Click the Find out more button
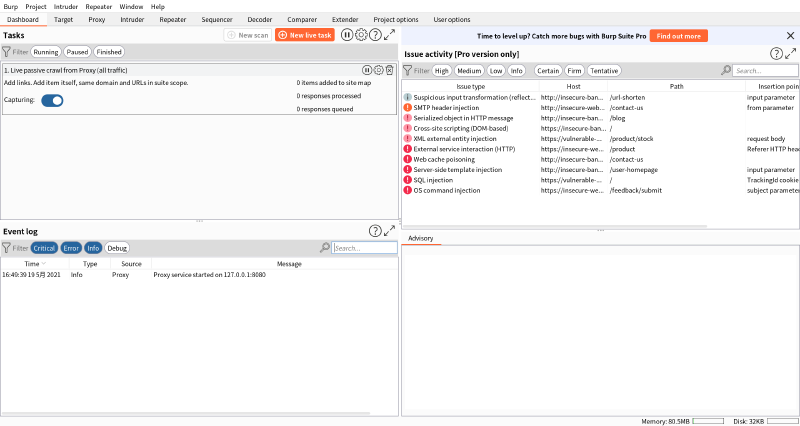Image resolution: width=800 pixels, height=426 pixels. 678,35
